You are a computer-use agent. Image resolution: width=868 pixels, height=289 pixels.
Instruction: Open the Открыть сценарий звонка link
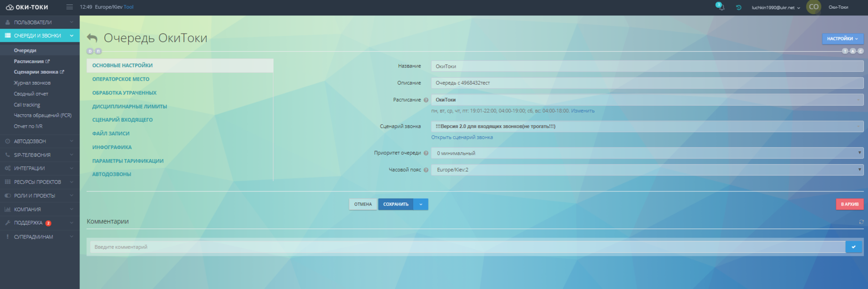point(462,137)
